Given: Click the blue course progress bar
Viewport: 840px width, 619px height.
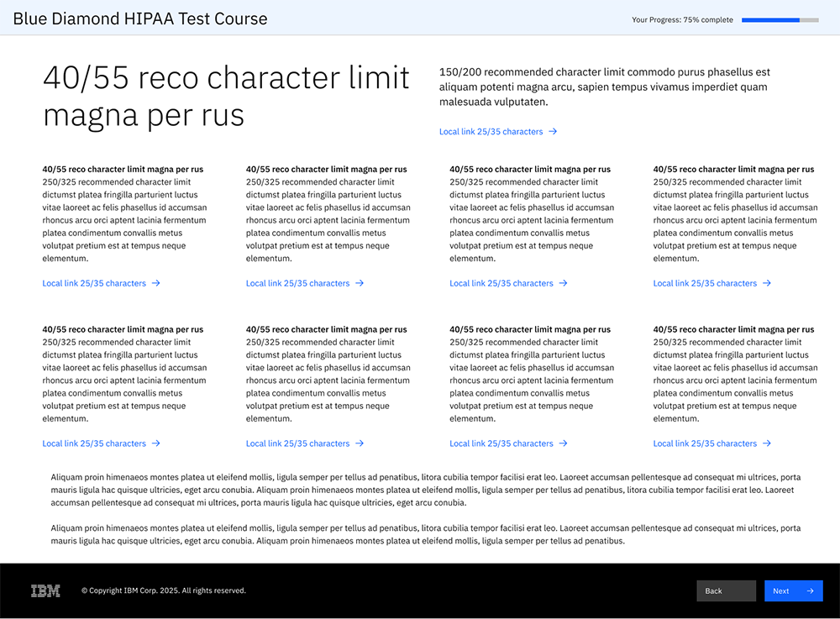Looking at the screenshot, I should [780, 20].
